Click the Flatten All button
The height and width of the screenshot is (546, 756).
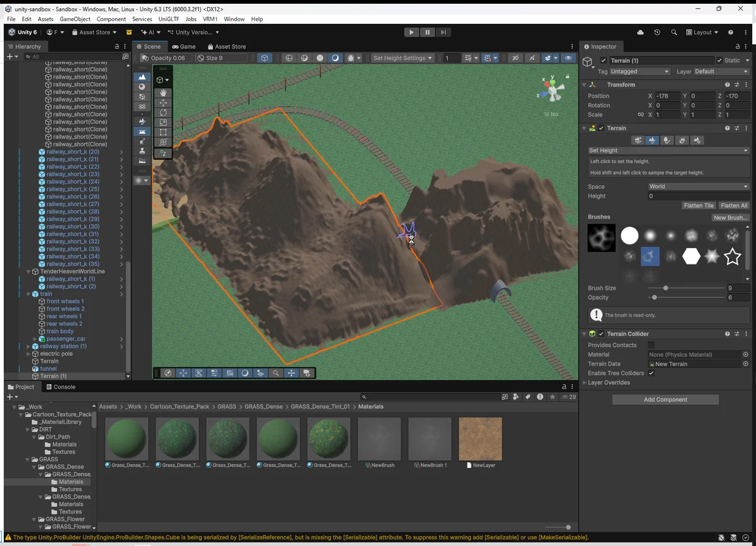(733, 206)
